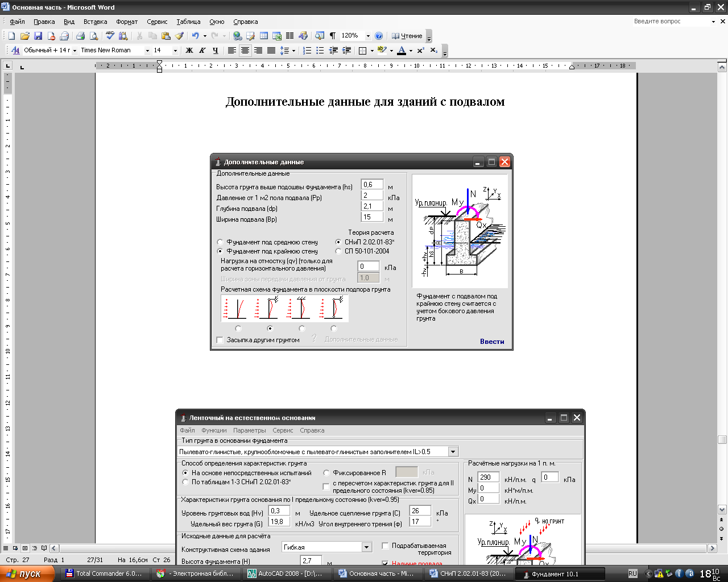Toggle the Document Map icon
The height and width of the screenshot is (582, 728).
pos(320,36)
